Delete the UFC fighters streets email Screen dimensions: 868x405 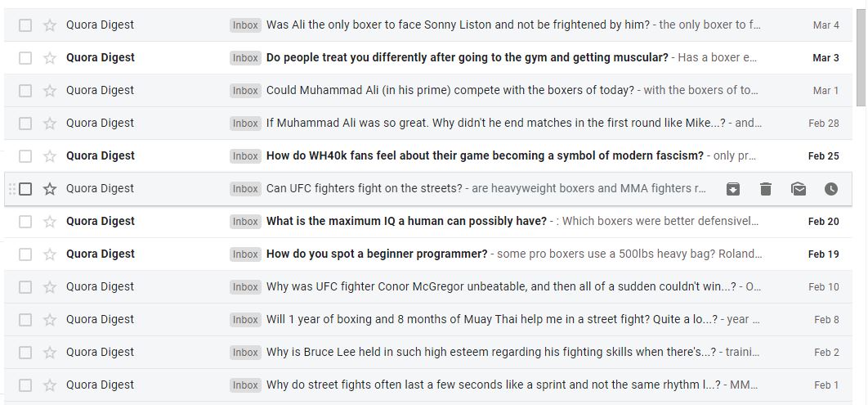pyautogui.click(x=766, y=189)
